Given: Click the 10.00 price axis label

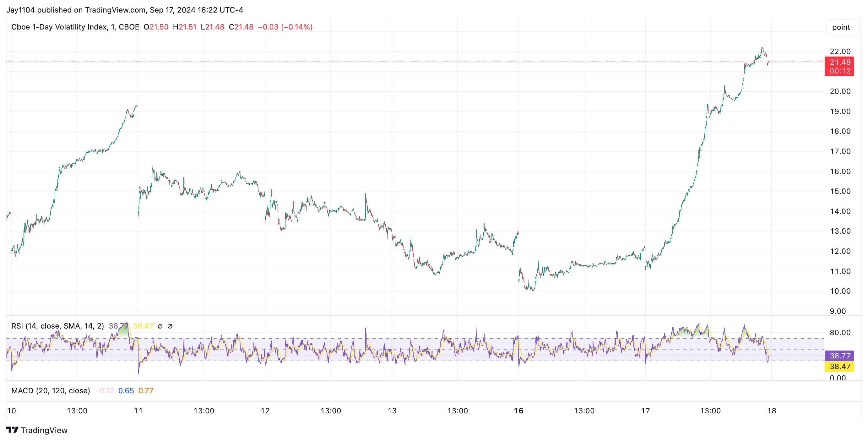Looking at the screenshot, I should pyautogui.click(x=840, y=291).
